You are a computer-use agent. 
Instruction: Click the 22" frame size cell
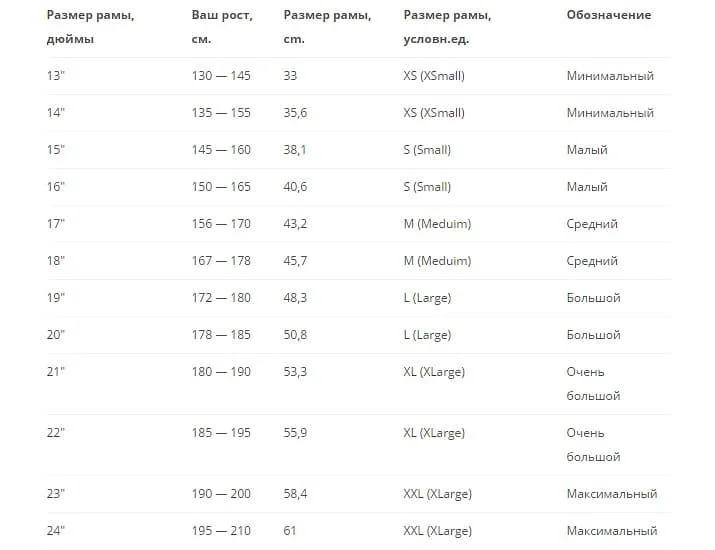56,433
